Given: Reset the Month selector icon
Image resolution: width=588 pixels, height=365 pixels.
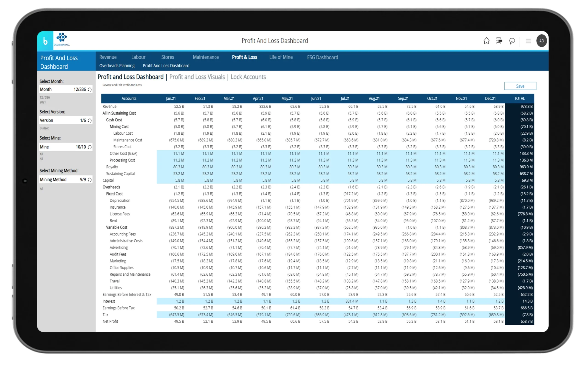Looking at the screenshot, I should [90, 90].
